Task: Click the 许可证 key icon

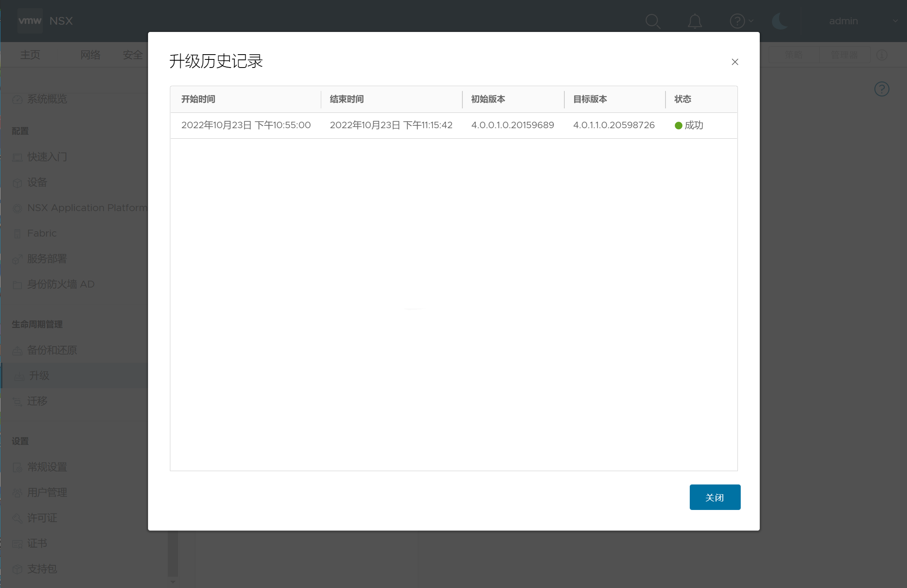Action: click(17, 518)
